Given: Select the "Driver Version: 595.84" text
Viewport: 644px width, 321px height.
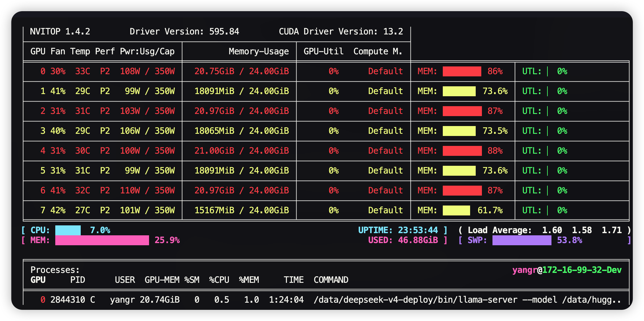Looking at the screenshot, I should click(184, 31).
